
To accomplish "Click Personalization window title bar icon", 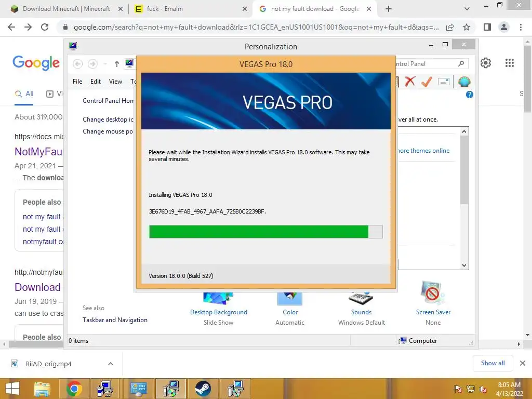I will click(73, 46).
